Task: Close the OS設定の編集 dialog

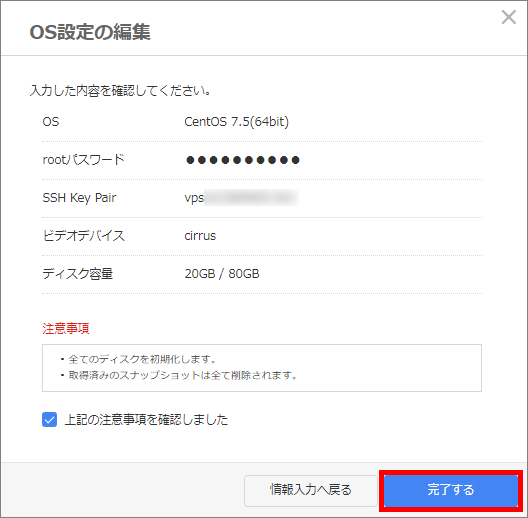Action: click(x=508, y=17)
